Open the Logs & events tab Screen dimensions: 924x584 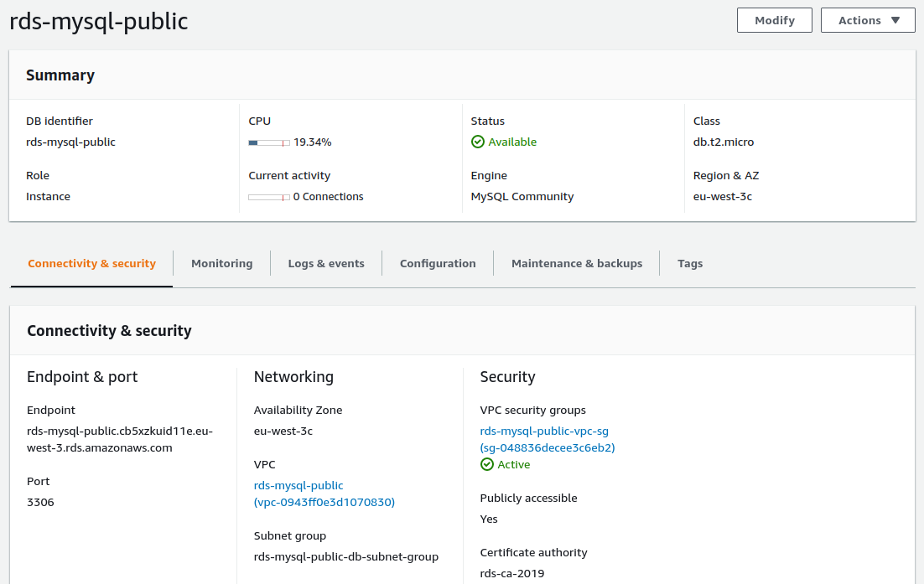point(326,264)
